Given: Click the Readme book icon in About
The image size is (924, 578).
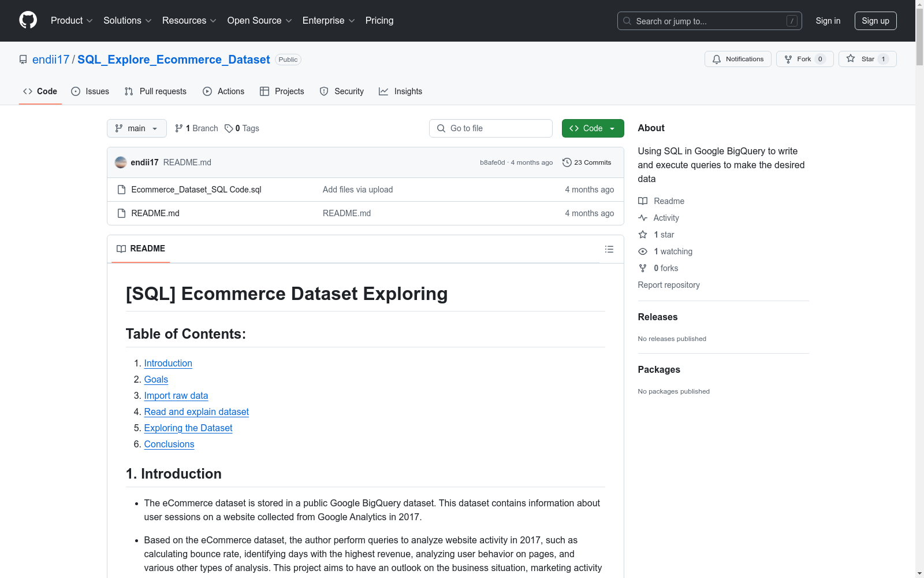Looking at the screenshot, I should click(643, 201).
